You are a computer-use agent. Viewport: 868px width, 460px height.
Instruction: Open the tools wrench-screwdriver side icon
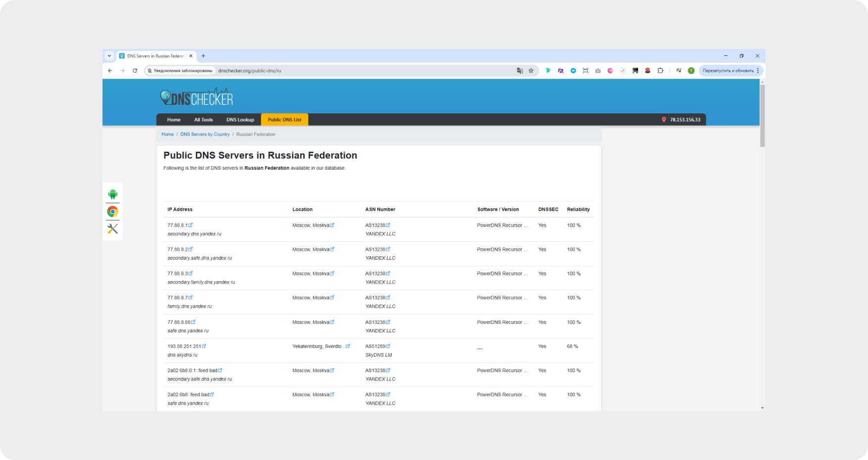(112, 229)
